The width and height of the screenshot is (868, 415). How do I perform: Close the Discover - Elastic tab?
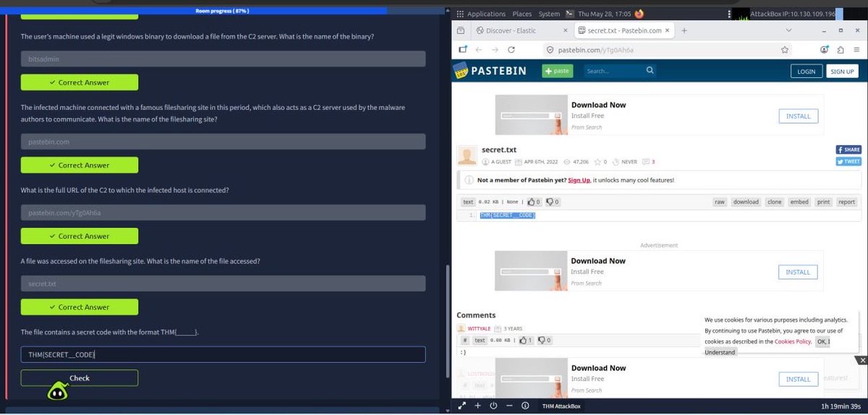click(566, 31)
